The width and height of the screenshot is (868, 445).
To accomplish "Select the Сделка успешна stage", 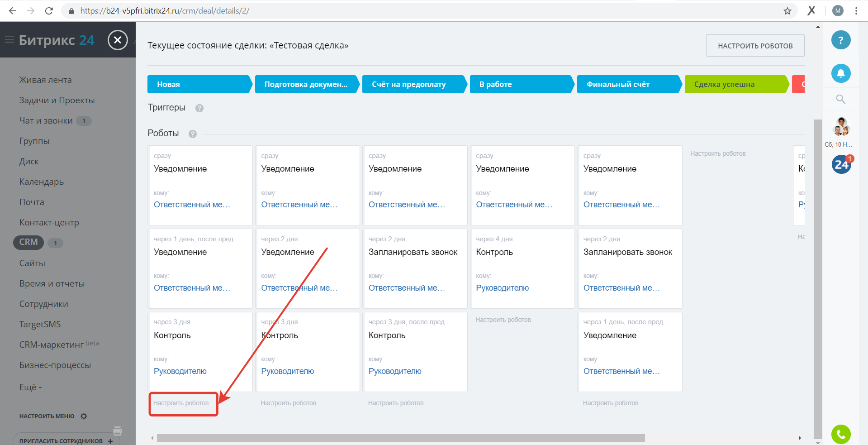I will click(736, 84).
